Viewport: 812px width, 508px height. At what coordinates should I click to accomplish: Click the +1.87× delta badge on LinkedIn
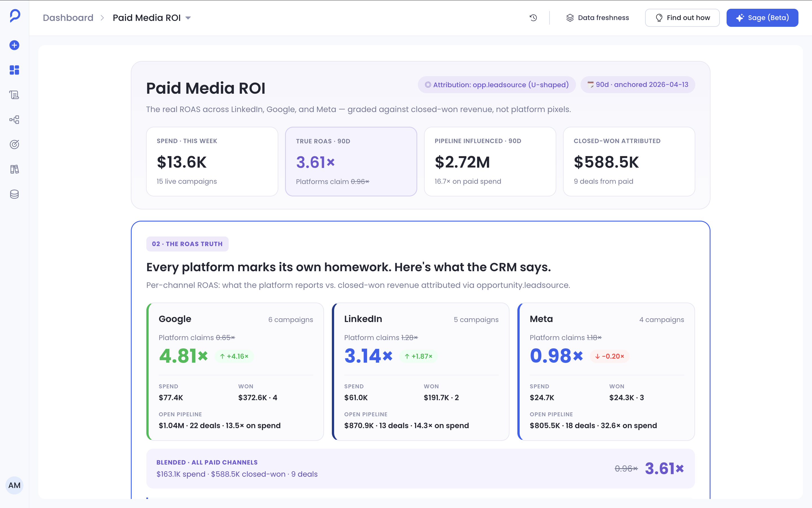coord(418,356)
